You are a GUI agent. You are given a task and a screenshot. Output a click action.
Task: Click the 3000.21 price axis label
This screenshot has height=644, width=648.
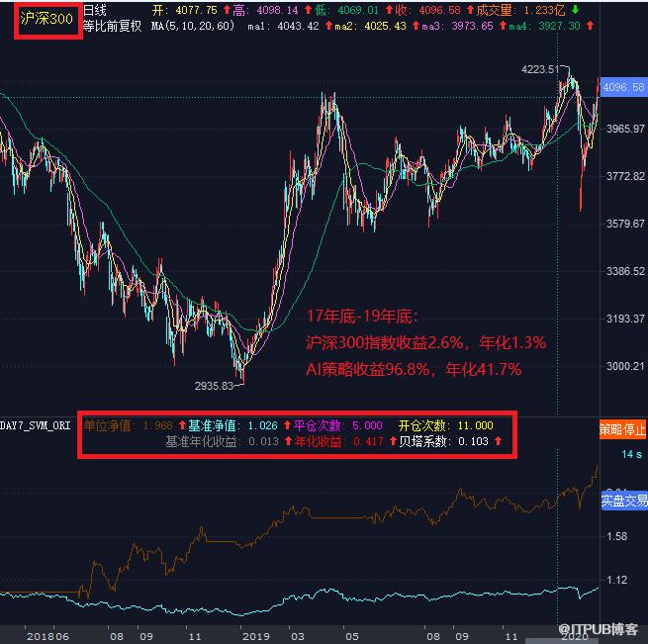(625, 366)
